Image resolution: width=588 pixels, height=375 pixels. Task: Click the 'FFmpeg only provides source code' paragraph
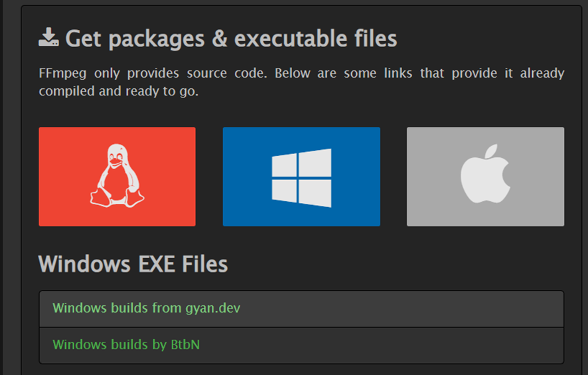301,82
